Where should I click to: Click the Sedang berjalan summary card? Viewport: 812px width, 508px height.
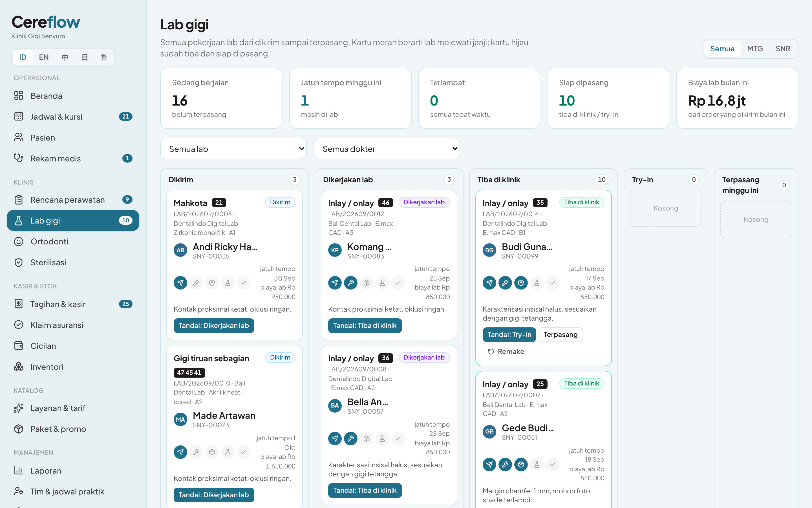coord(221,98)
